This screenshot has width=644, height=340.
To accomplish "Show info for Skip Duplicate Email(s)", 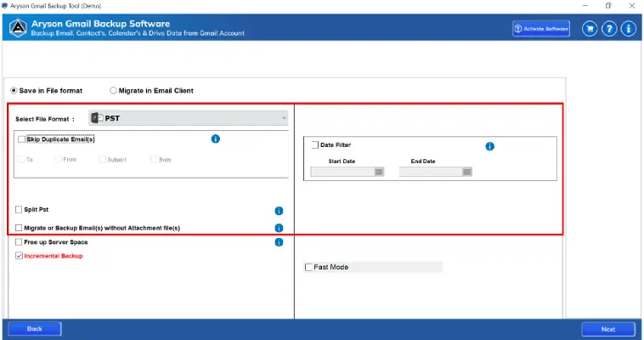I will point(216,139).
